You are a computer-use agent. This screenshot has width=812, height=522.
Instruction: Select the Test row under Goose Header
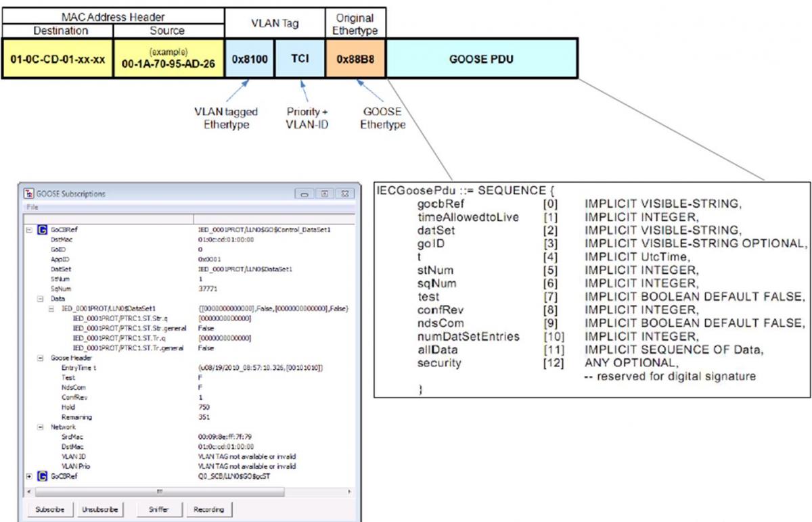(x=188, y=377)
